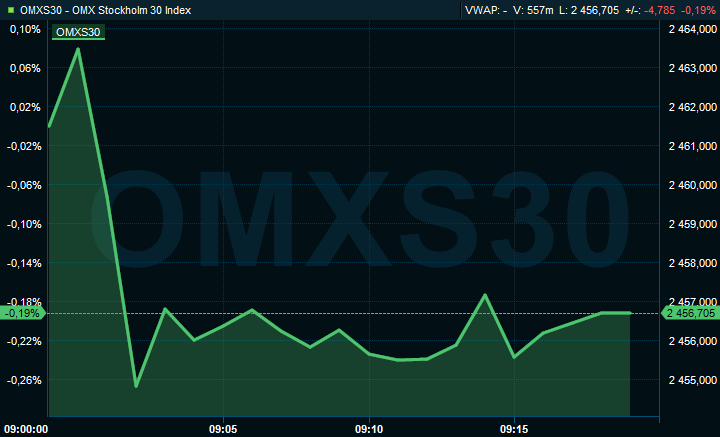Click the 2 461,000 right axis label
This screenshot has height=437, width=720.
tap(692, 146)
